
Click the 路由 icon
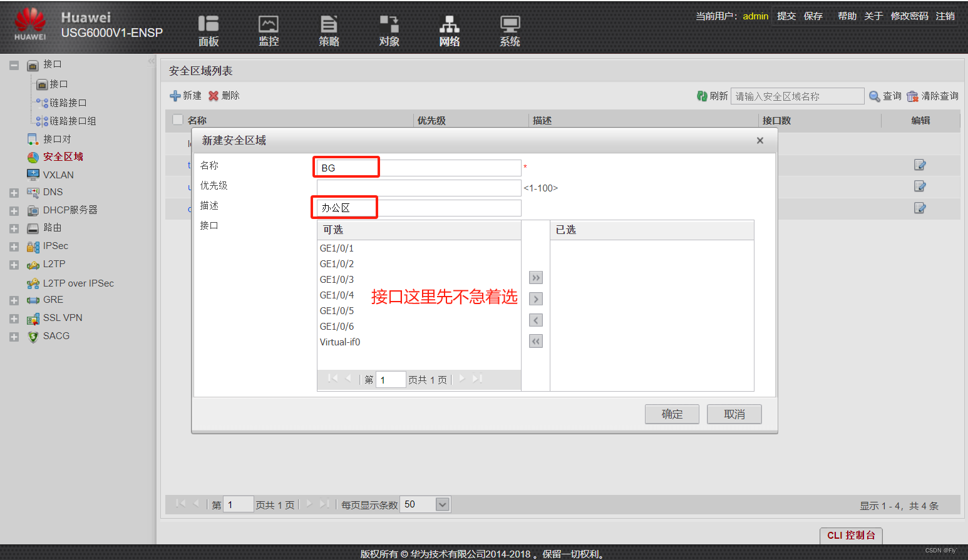(33, 229)
